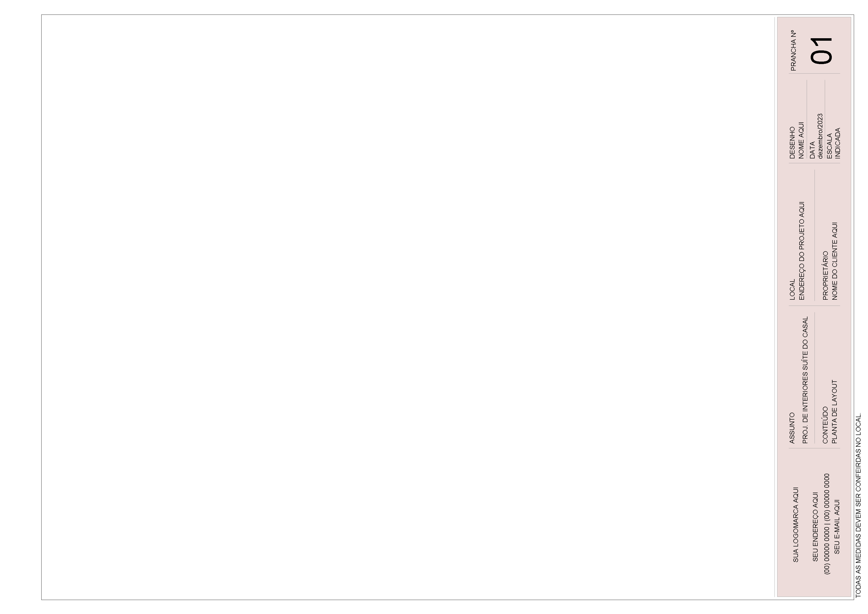Click the PROPRIETÁRIO label

click(825, 275)
